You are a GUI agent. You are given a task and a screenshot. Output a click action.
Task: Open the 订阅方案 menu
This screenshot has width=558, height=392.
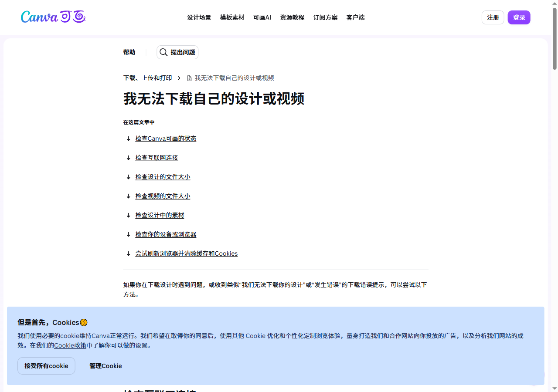tap(326, 17)
